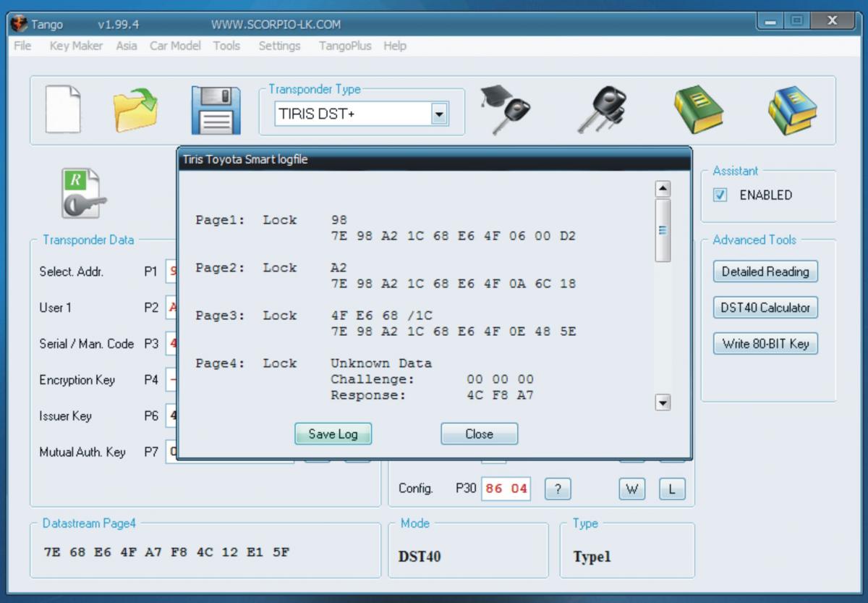Click the pair of black keys icon
This screenshot has height=603, width=868.
601,109
